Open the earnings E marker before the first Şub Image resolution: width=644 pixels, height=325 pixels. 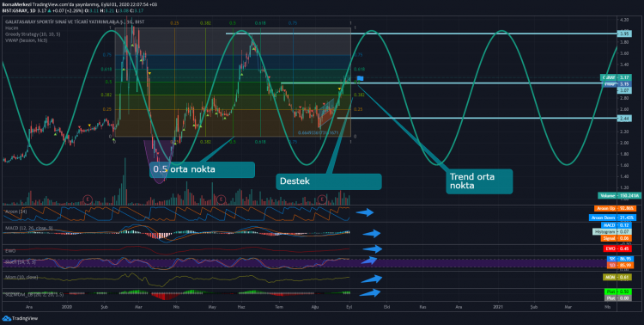coord(88,199)
